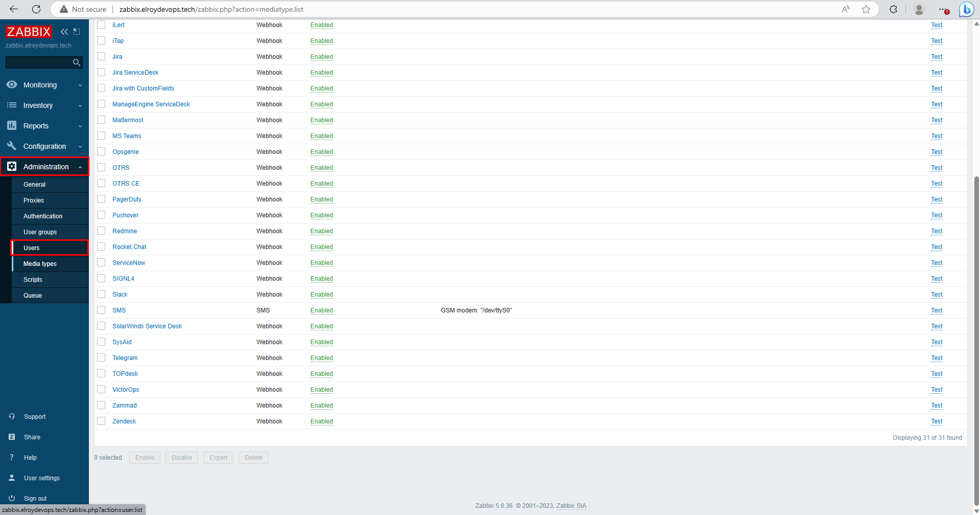The image size is (980, 515).
Task: Open the Queue submenu item
Action: (50, 296)
